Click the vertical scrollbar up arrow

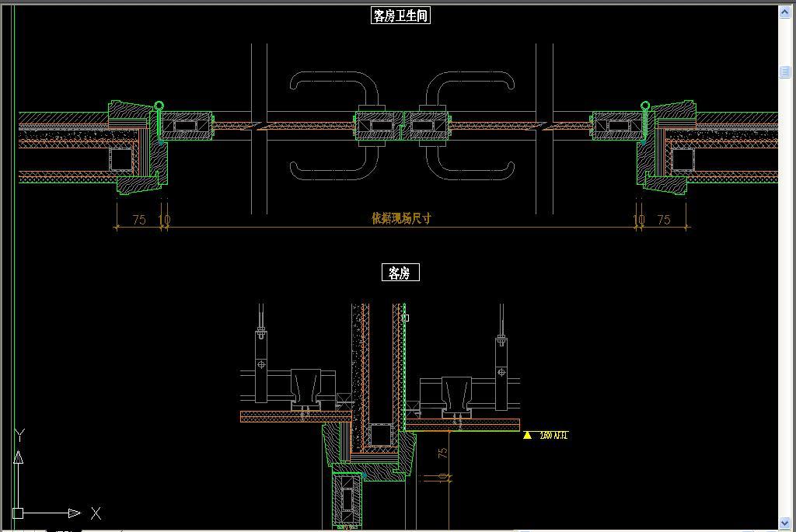pyautogui.click(x=785, y=11)
